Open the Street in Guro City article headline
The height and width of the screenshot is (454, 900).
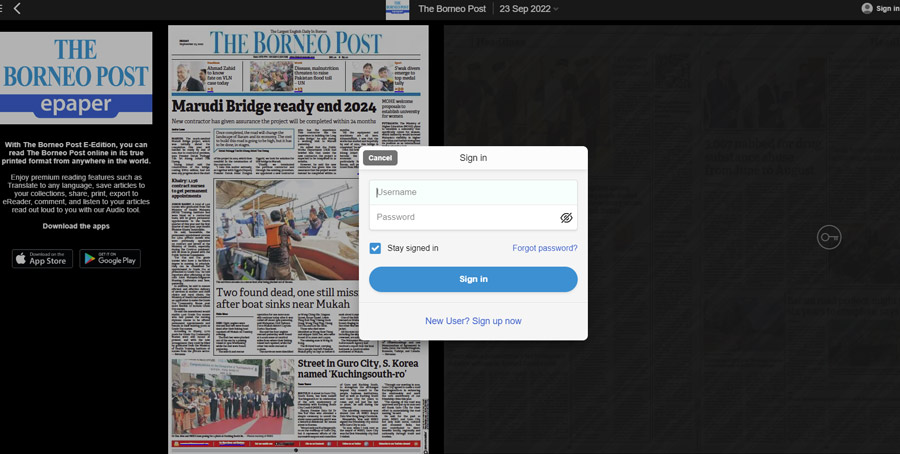pos(358,368)
